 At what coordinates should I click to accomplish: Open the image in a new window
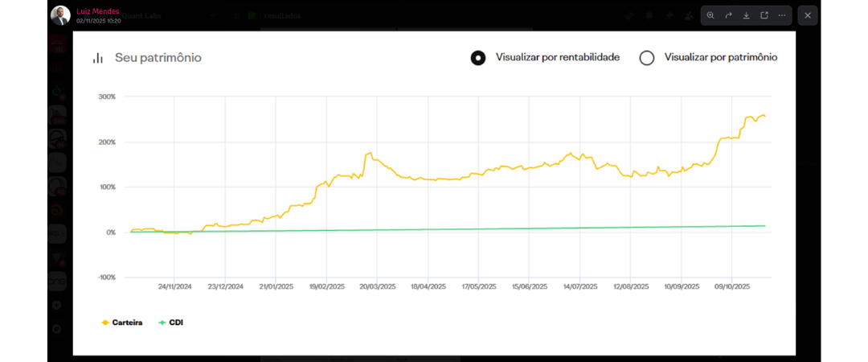coord(764,15)
